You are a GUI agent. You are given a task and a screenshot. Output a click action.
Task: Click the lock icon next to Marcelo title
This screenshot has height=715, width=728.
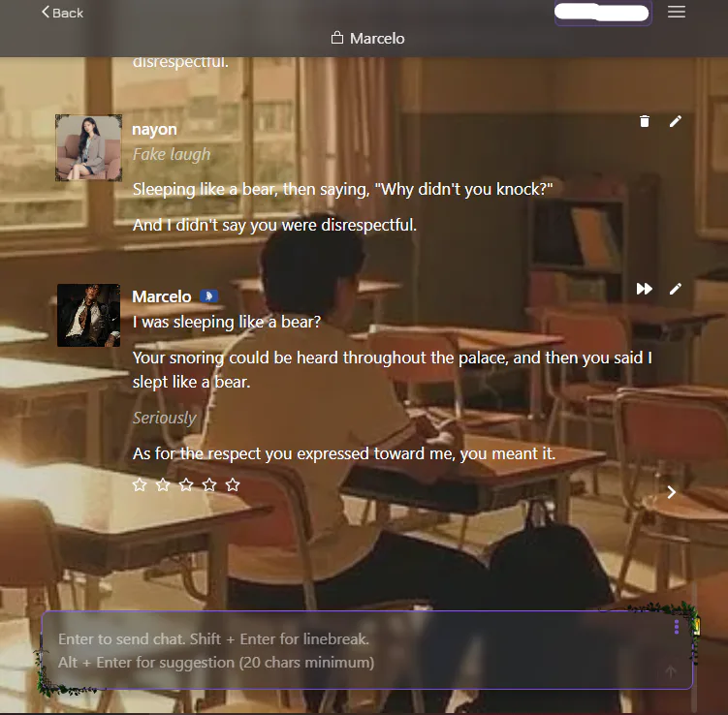tap(337, 38)
